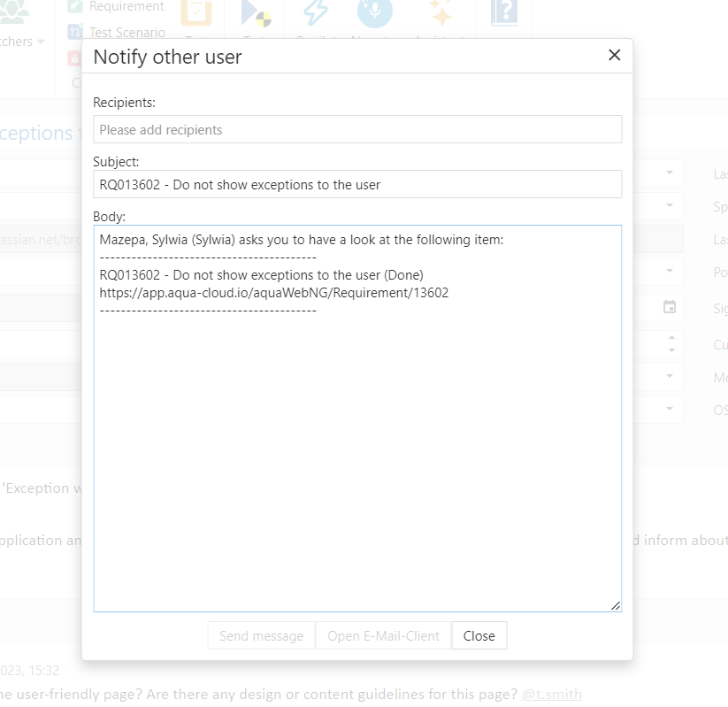Click the Watchers people icon
728x707 pixels.
point(16,11)
